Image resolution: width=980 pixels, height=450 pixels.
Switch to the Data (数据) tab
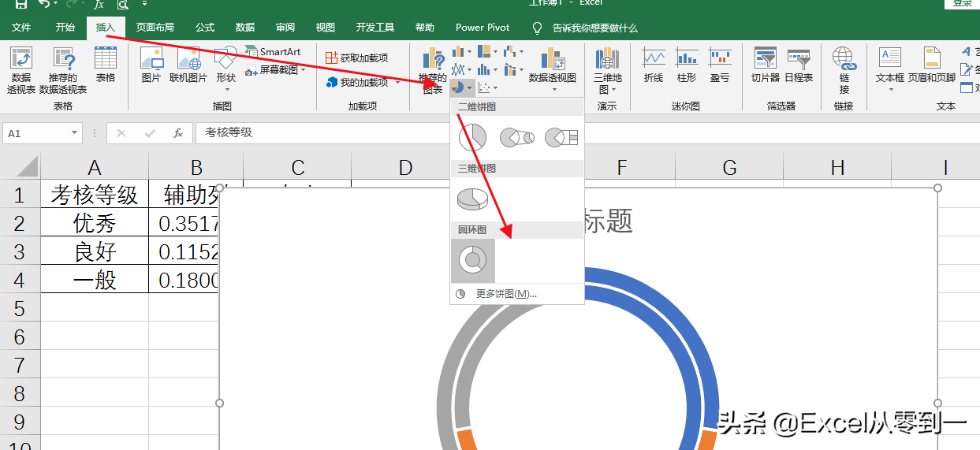(x=245, y=28)
